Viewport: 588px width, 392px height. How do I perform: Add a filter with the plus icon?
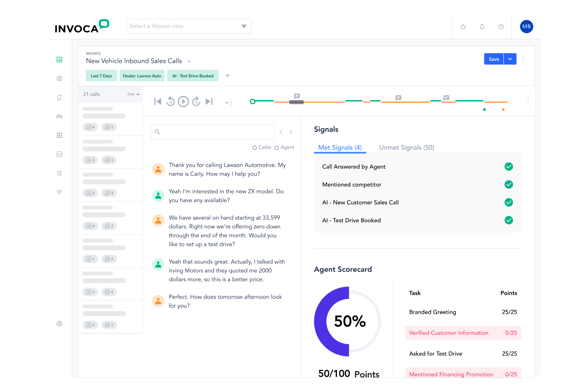[x=228, y=75]
